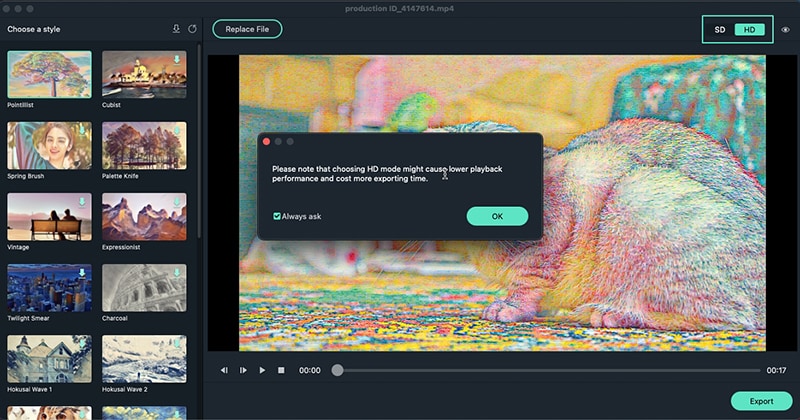Viewport: 800px width, 420px height.
Task: Select the Hokusai Wave 2 style thumbnail
Action: coord(144,359)
